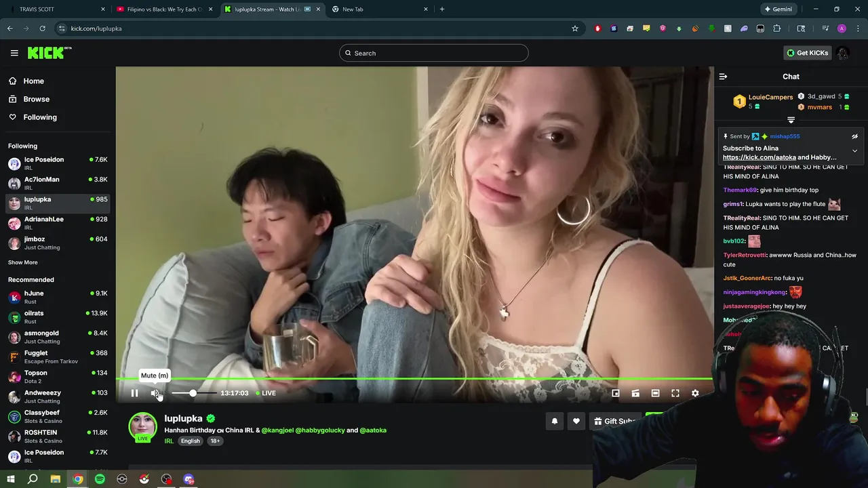Screen dimensions: 868x488
Task: Open hJune recommended Rust channel
Action: click(58, 297)
